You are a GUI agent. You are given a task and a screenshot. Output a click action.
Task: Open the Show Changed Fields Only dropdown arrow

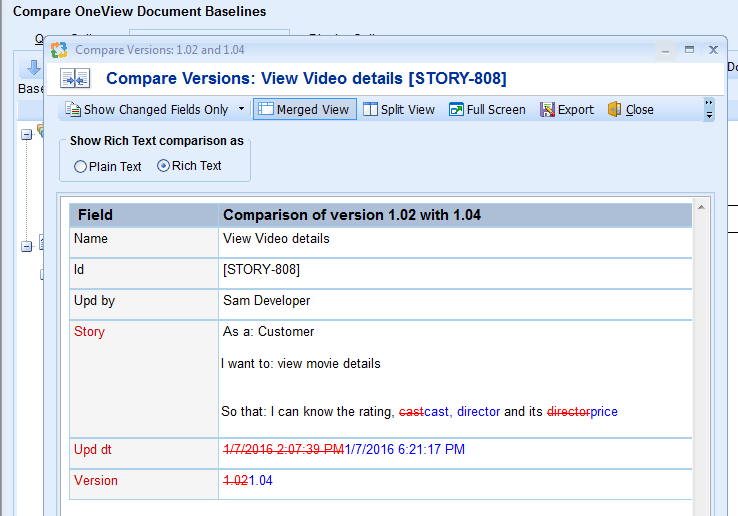241,110
